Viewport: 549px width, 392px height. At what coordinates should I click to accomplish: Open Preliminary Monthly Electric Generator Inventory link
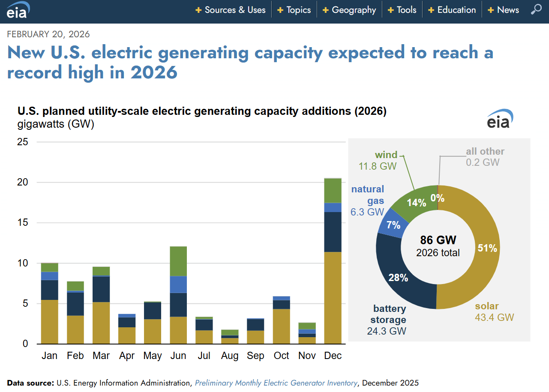click(276, 383)
